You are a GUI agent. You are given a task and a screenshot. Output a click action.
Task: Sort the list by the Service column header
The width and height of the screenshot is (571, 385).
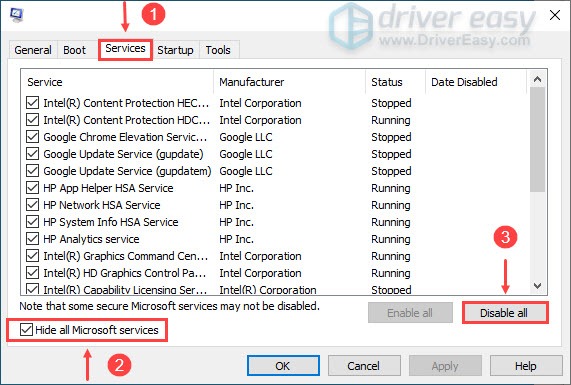tap(117, 82)
